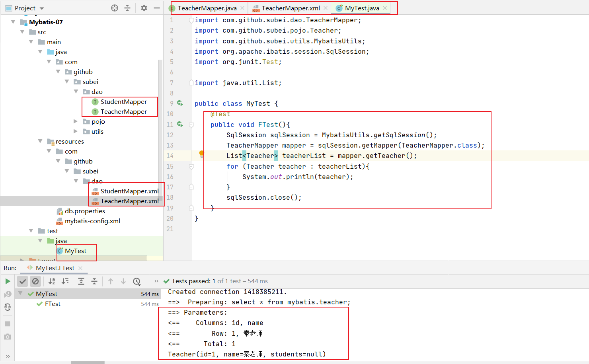Open Project panel settings gear
589x364 pixels.
[x=144, y=8]
